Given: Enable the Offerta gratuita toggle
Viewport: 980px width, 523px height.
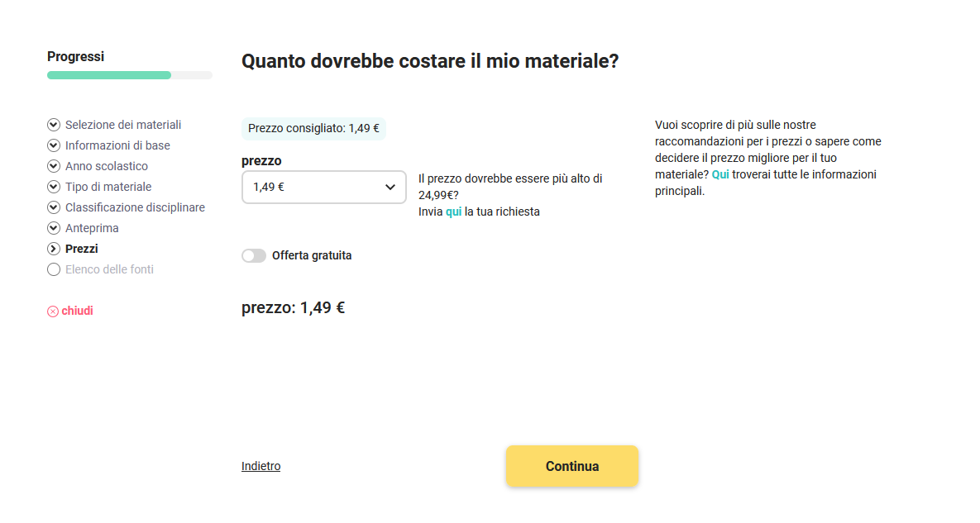Looking at the screenshot, I should point(254,256).
